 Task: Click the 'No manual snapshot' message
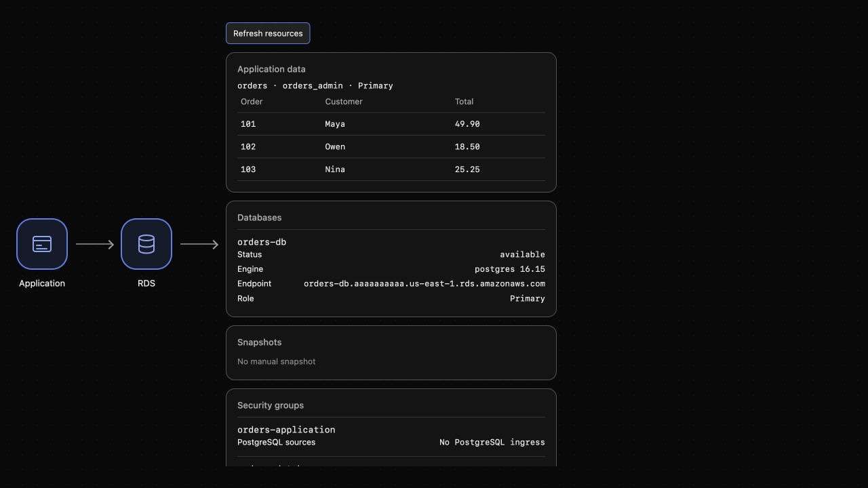pos(276,362)
